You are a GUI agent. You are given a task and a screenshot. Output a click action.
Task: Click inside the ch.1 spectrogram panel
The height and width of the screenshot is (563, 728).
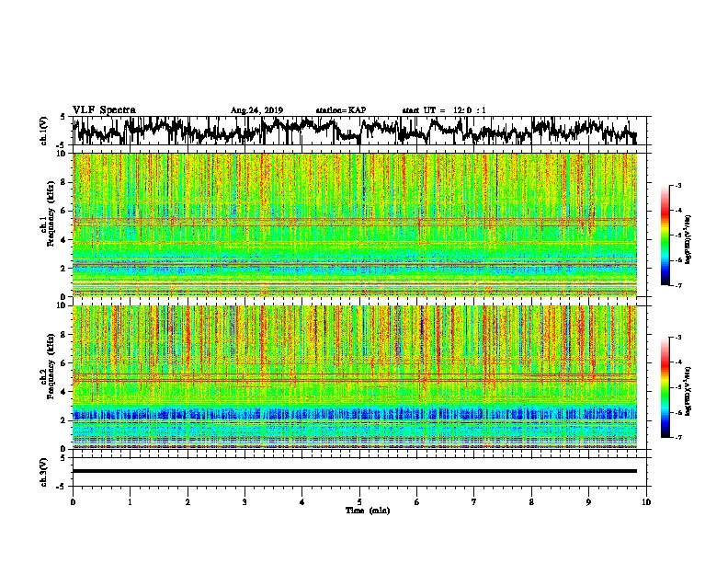click(x=355, y=224)
